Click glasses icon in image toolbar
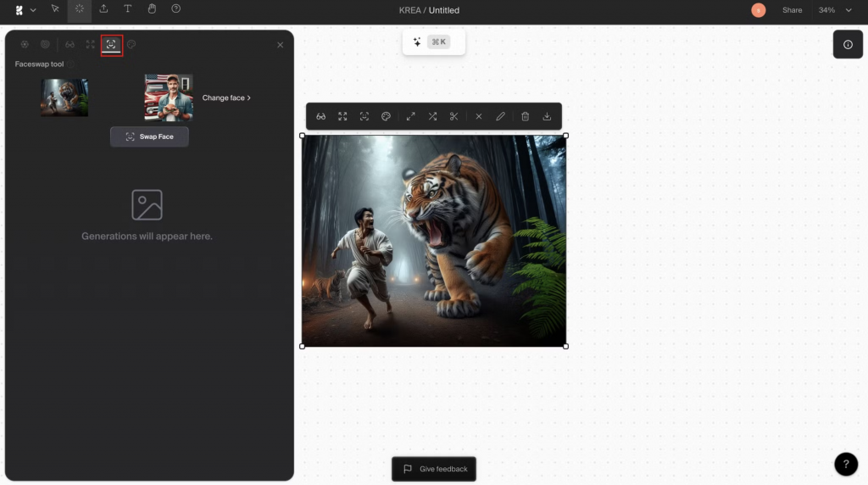The width and height of the screenshot is (868, 485). pyautogui.click(x=321, y=116)
